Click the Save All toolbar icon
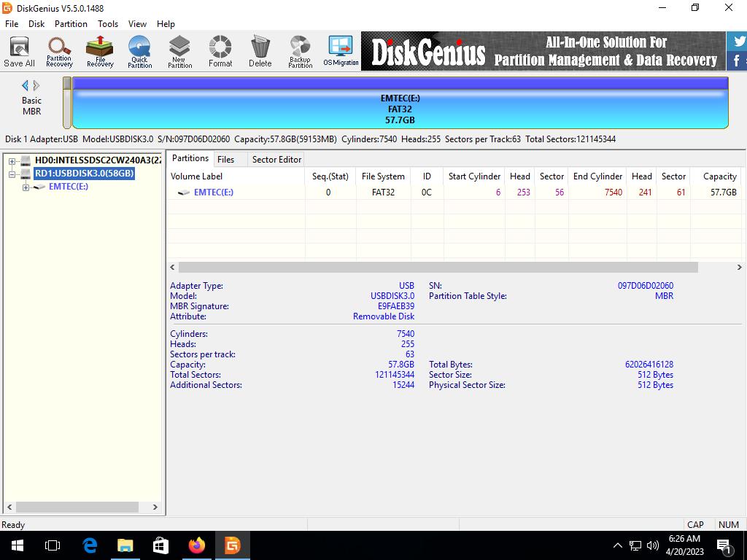 (19, 52)
